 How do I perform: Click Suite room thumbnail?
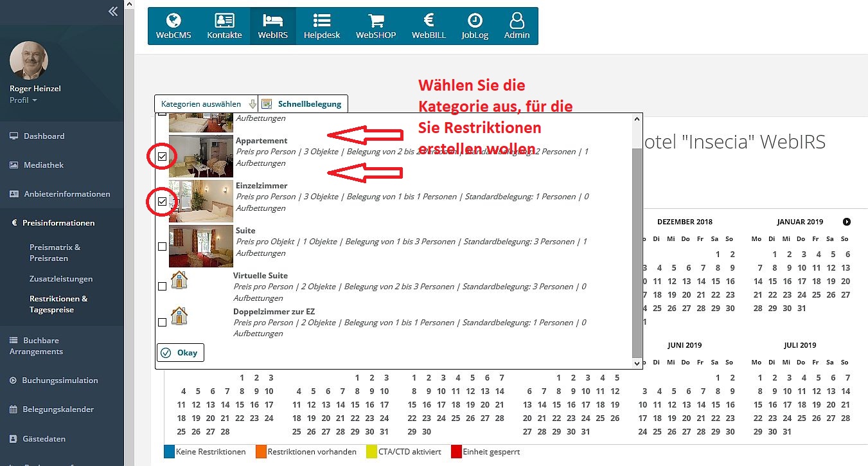click(201, 246)
